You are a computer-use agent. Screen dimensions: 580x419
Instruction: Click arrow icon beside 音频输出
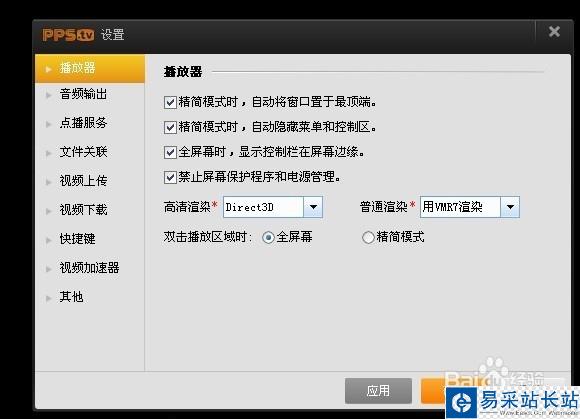click(48, 95)
